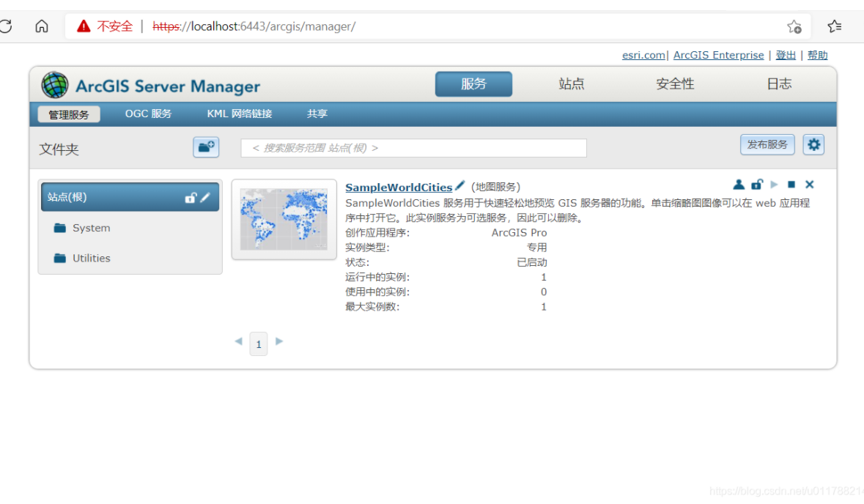
Task: Click the security lock icon on SampleWorldCities
Action: pyautogui.click(x=756, y=184)
